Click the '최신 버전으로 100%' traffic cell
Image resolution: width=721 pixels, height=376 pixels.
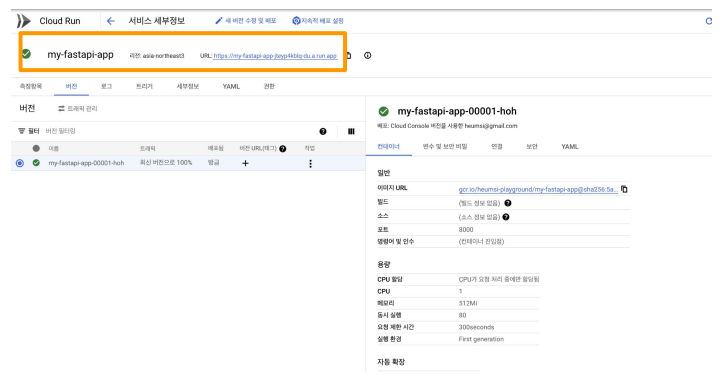point(166,163)
